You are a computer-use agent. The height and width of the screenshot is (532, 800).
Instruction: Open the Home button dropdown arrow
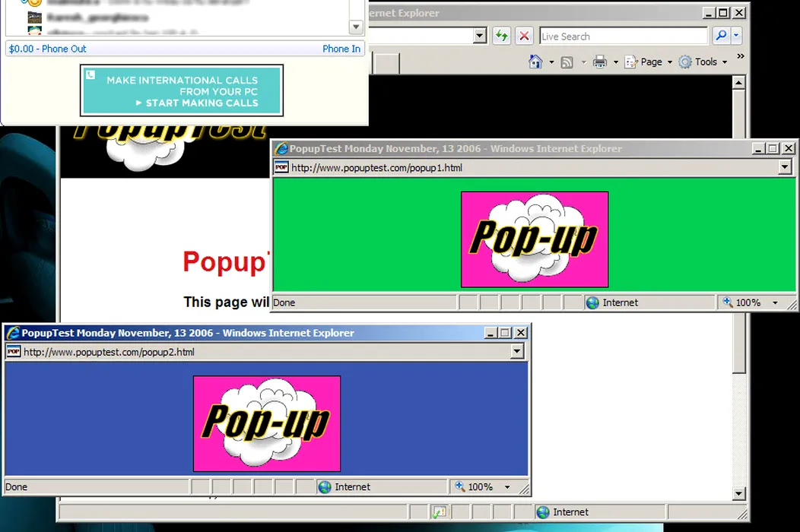[551, 62]
